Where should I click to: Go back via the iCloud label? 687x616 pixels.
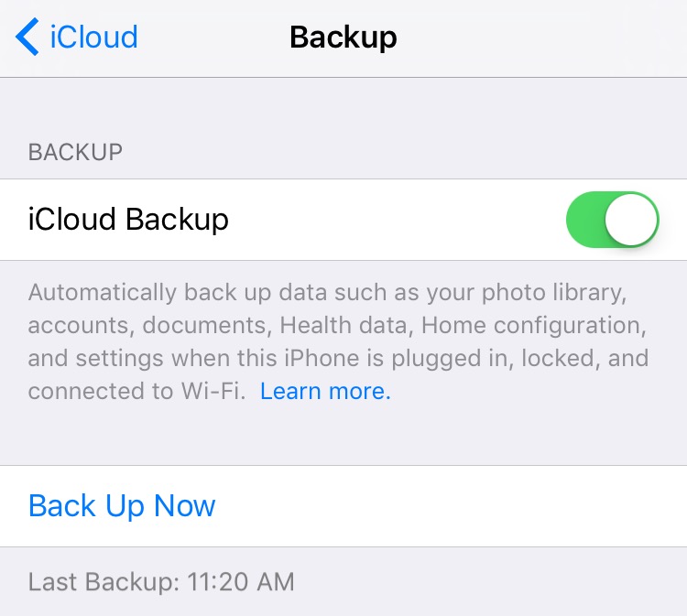click(x=93, y=37)
